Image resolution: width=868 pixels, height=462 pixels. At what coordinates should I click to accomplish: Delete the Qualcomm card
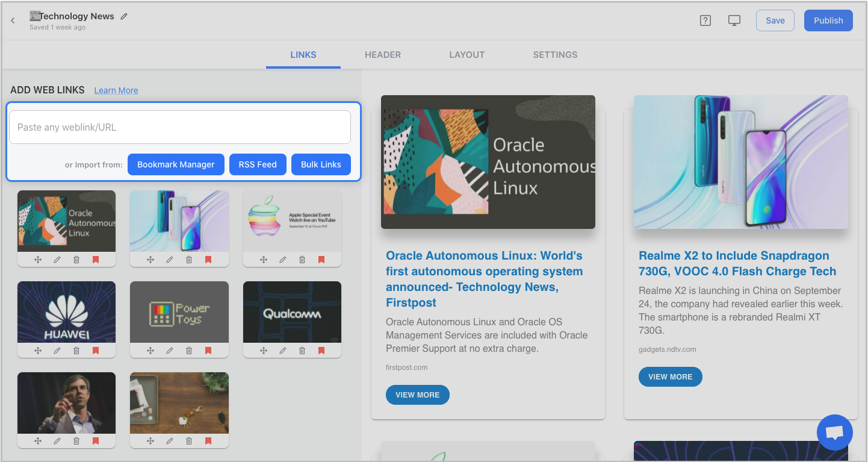(302, 351)
